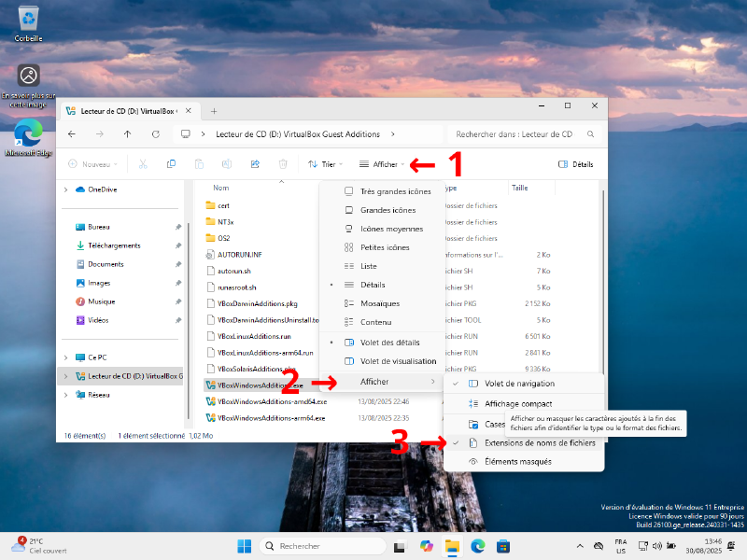747x560 pixels.
Task: Select the Couper (cut) scissors icon
Action: click(x=142, y=163)
